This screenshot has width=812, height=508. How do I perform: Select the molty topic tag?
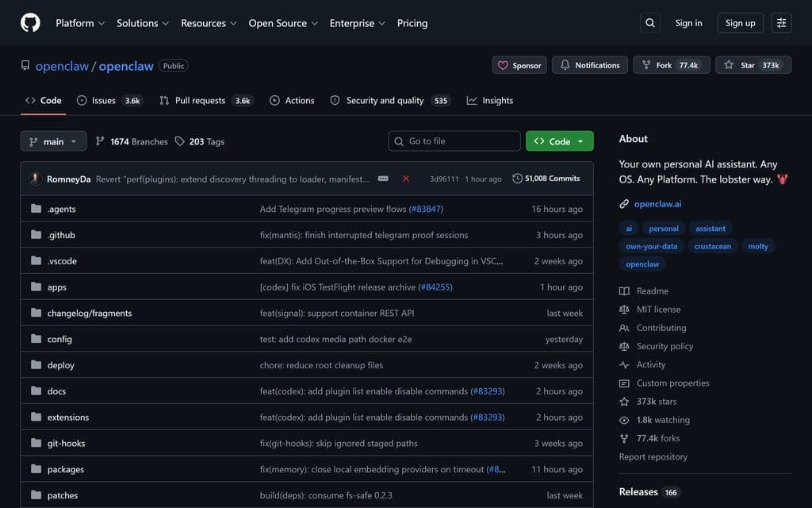(757, 246)
